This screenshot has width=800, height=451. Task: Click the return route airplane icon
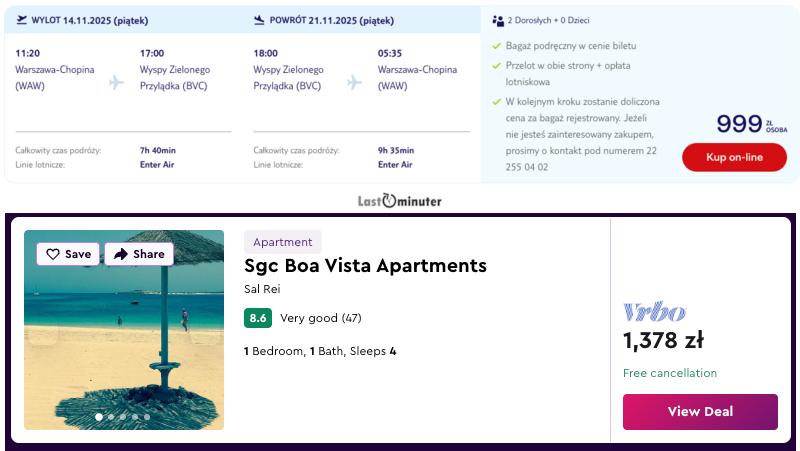click(354, 81)
